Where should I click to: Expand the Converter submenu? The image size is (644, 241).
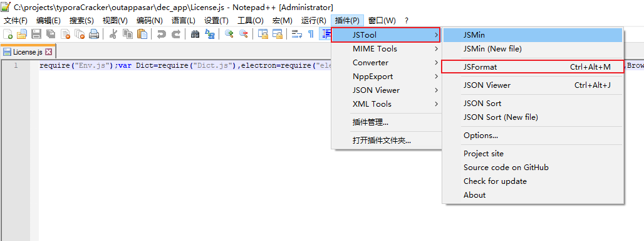click(x=386, y=63)
